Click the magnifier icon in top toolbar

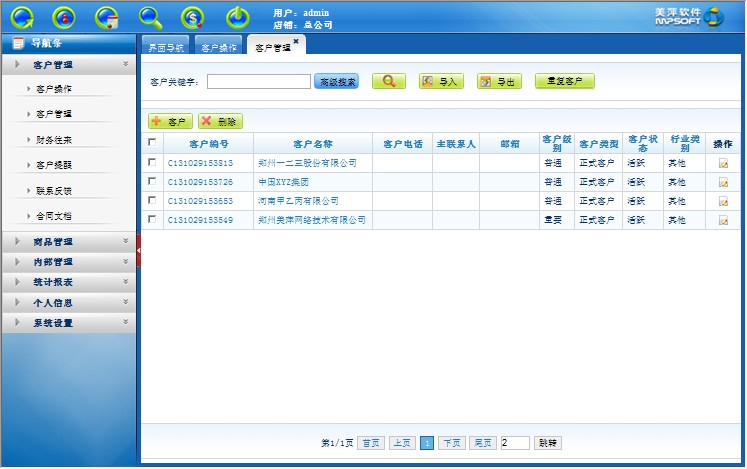point(150,16)
